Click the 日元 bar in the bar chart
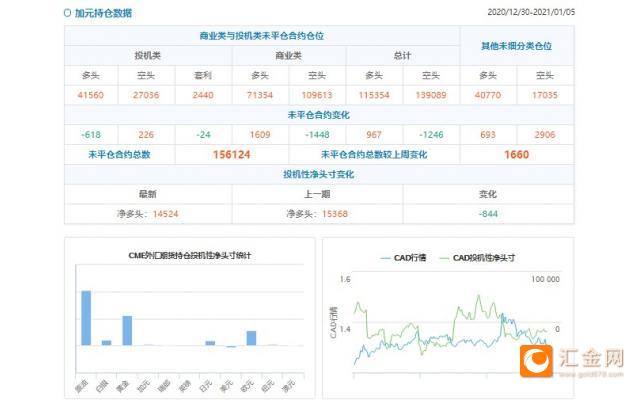 point(210,343)
